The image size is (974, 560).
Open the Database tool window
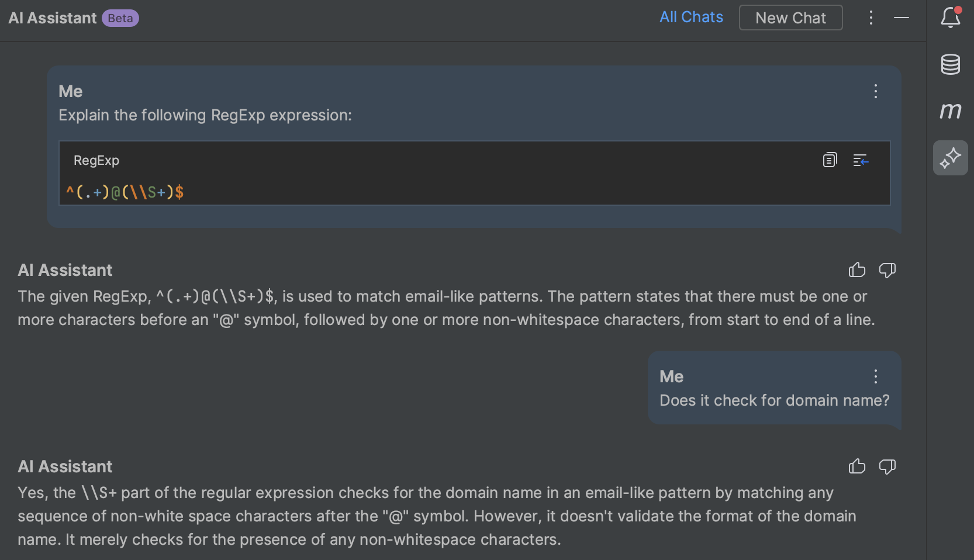tap(949, 64)
